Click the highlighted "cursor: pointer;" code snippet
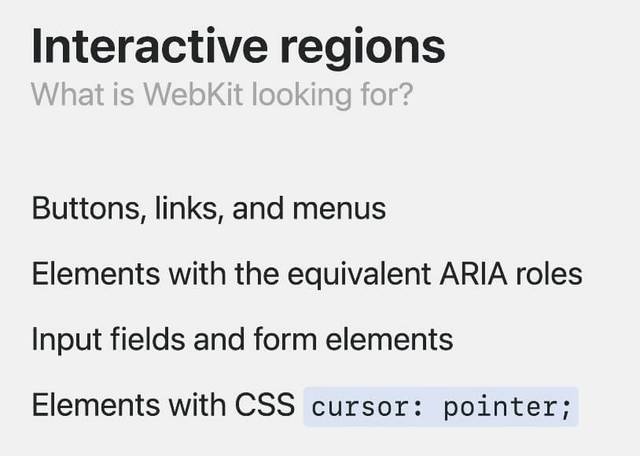Viewport: 640px width, 456px height. pyautogui.click(x=441, y=407)
